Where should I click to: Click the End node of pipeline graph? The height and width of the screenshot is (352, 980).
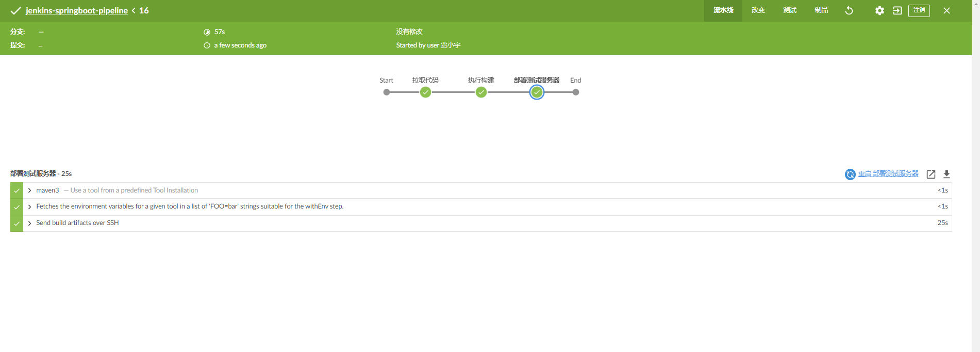(x=576, y=92)
